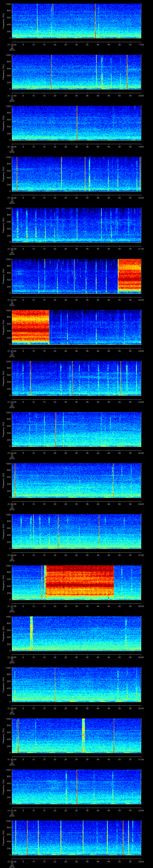
Task: Select the 21:22:00 time axis label
Action: pos(12,351)
